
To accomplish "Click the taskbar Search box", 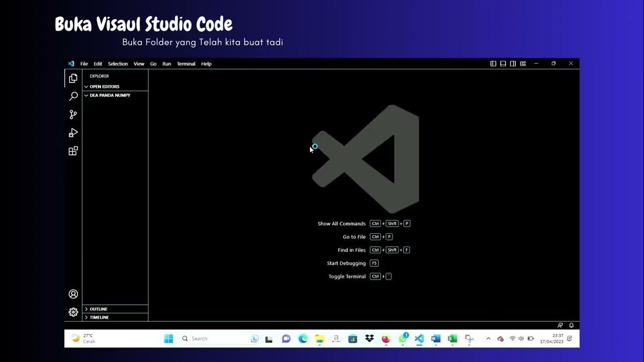I will [220, 339].
